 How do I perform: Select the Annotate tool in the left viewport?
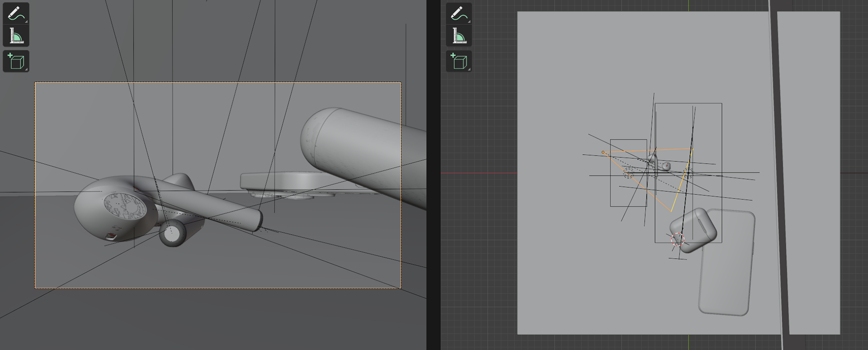[x=16, y=13]
